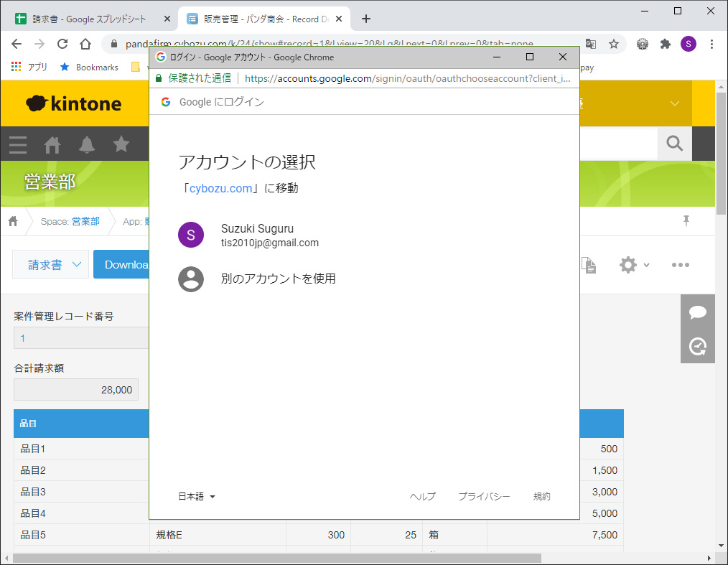Click the 合計請求額 field showing 28,000
Image resolution: width=728 pixels, height=565 pixels.
(x=76, y=390)
